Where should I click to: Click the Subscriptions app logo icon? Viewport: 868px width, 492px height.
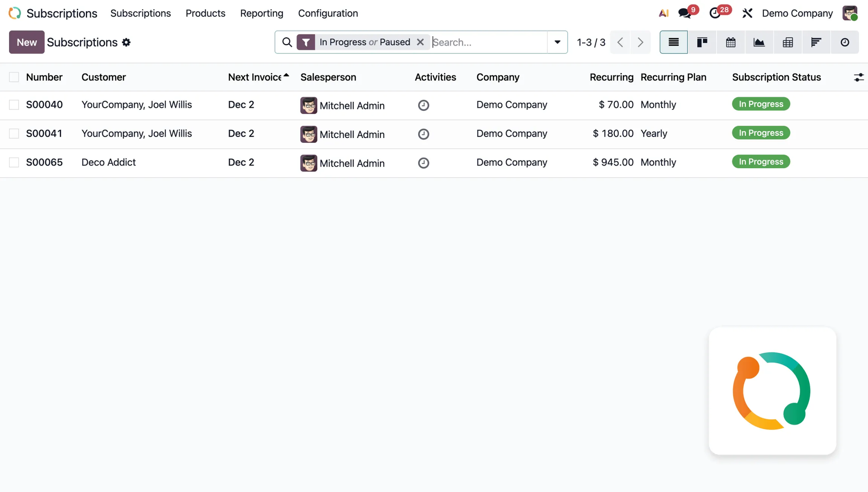point(15,13)
